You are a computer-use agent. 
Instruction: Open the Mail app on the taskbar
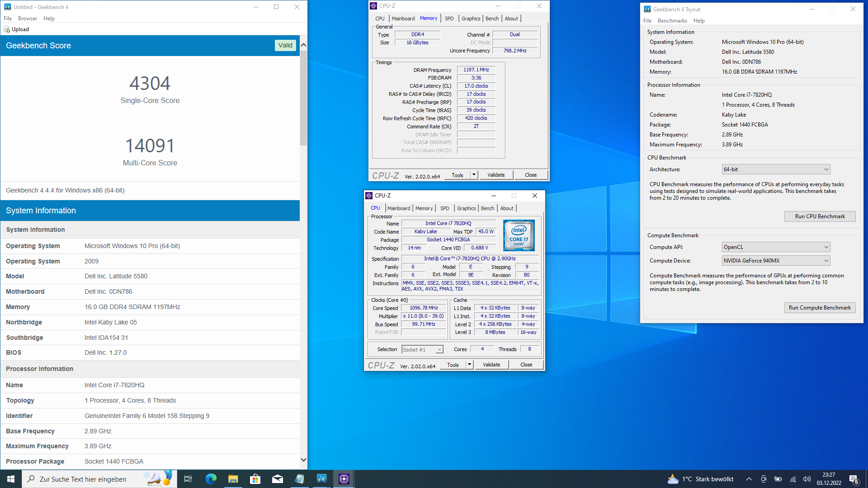(x=277, y=479)
